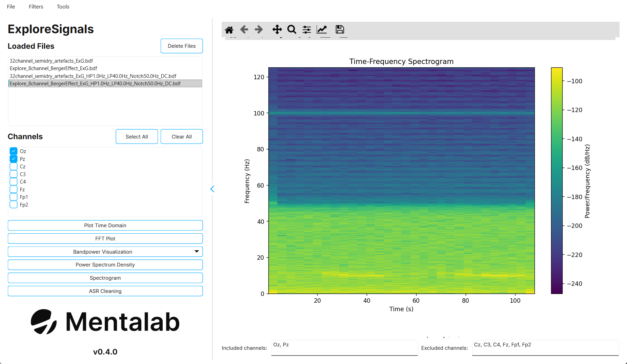
Task: Click the Included channels field
Action: (345, 348)
